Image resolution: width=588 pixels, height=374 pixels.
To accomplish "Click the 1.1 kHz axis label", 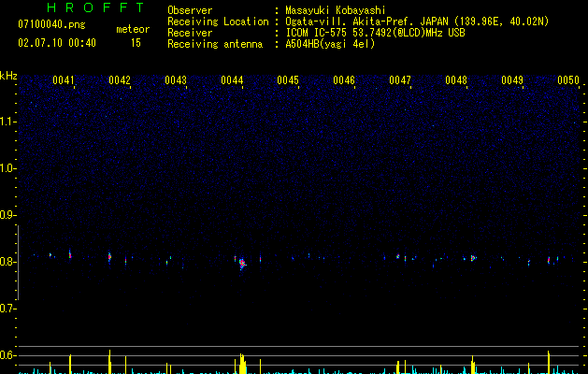I will 7,122.
